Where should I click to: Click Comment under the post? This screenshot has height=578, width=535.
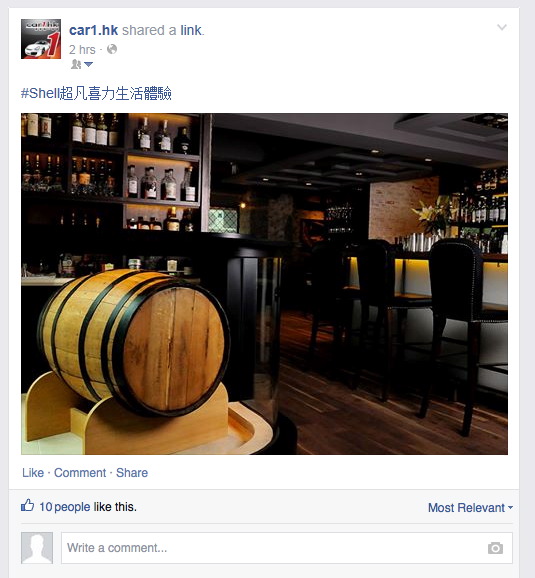(80, 473)
